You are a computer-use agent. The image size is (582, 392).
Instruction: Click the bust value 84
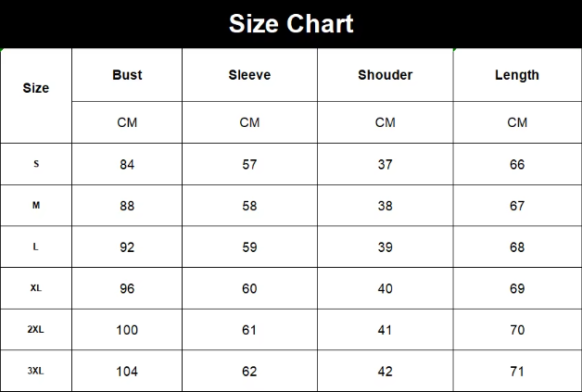pos(127,165)
